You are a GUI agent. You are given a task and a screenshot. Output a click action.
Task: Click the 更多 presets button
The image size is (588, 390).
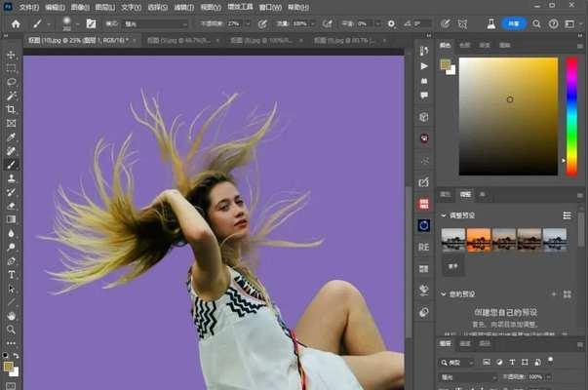453,266
